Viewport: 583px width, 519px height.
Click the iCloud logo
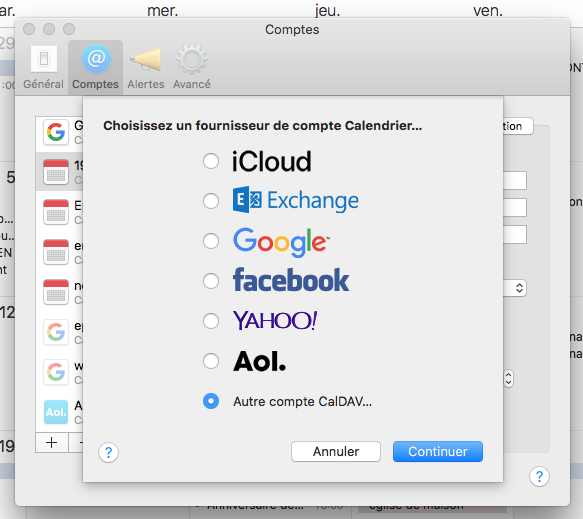(x=271, y=161)
